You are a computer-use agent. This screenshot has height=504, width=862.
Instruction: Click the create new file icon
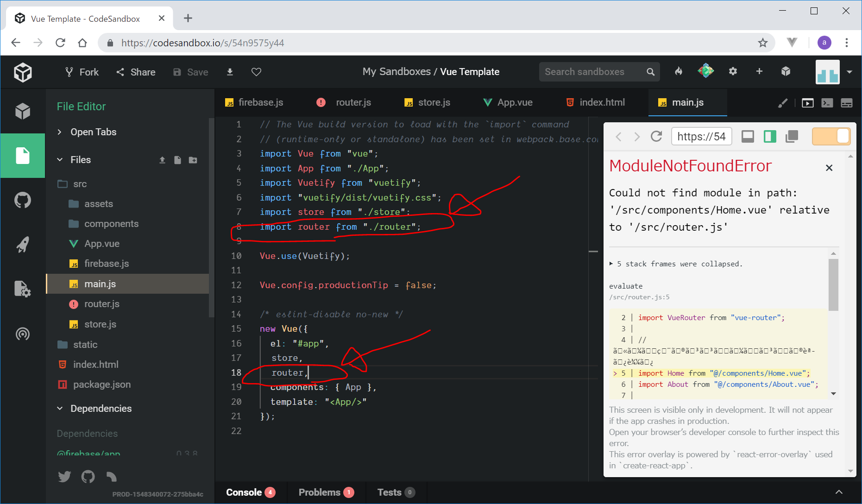pos(177,160)
